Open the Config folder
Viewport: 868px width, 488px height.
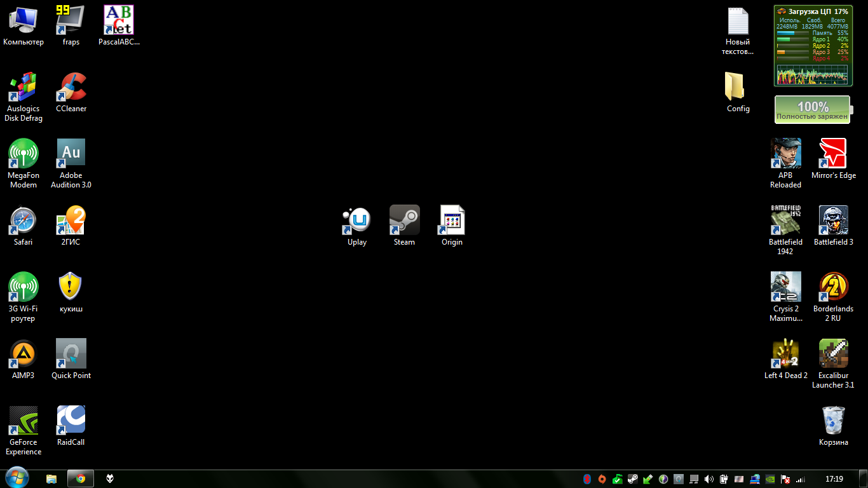coord(738,92)
